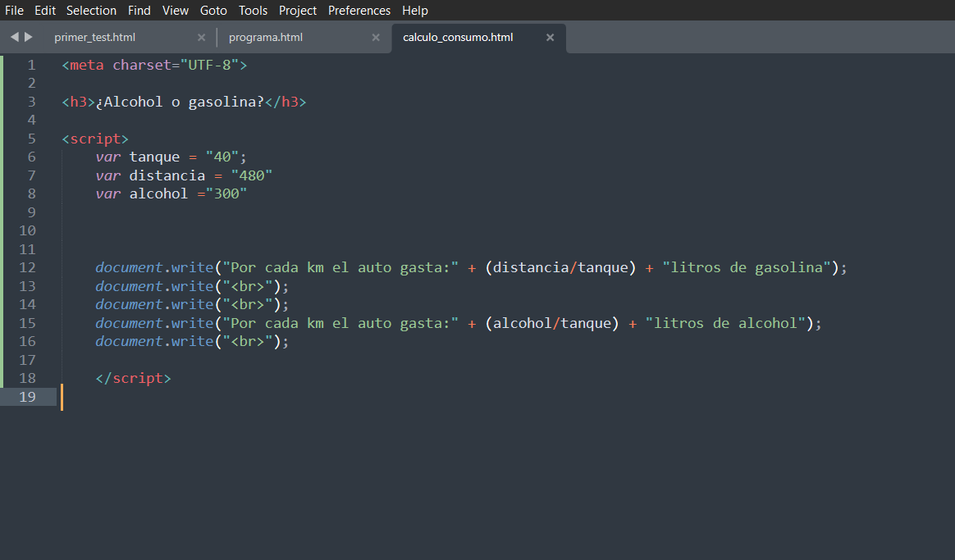Open the Tools menu

pos(253,11)
